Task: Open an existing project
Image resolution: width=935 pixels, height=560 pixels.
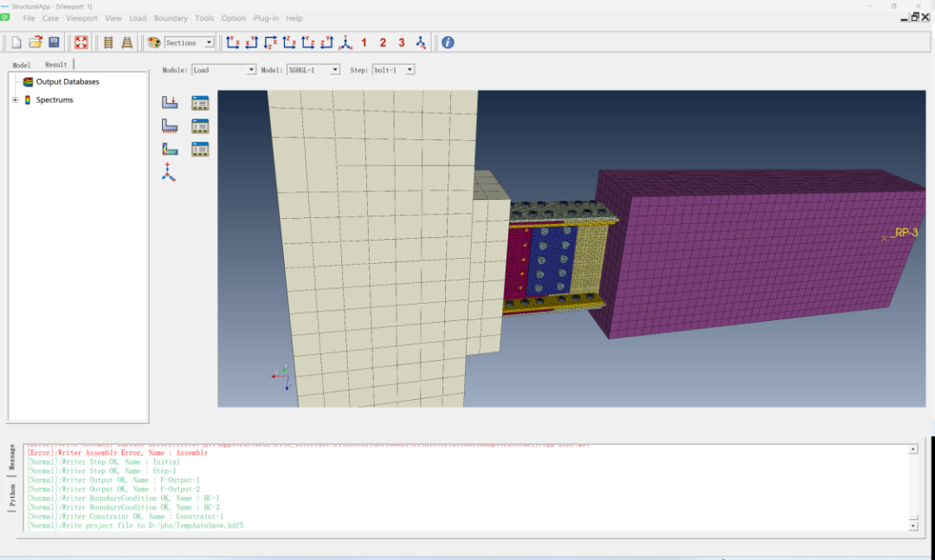Action: [35, 41]
